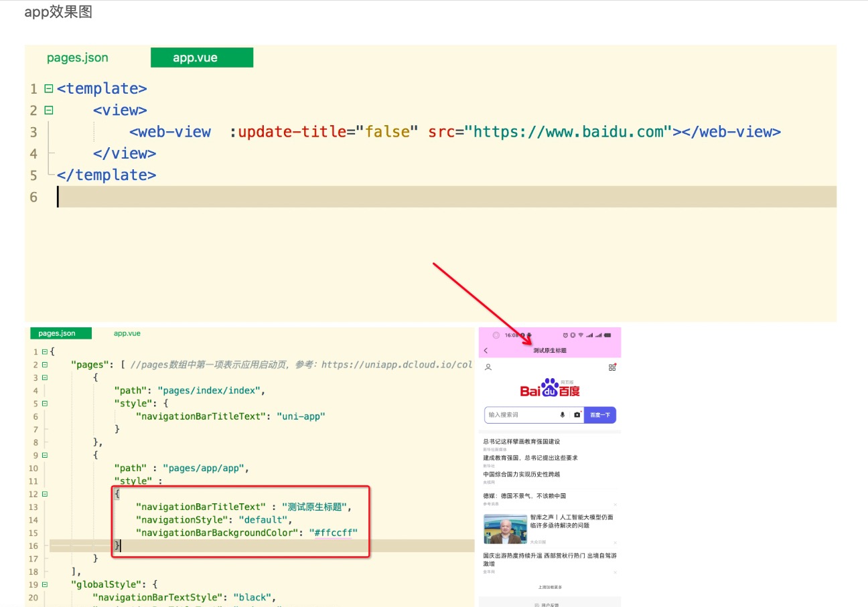Tap 上滑加载更多 below the news list
This screenshot has height=607, width=868.
tap(550, 587)
